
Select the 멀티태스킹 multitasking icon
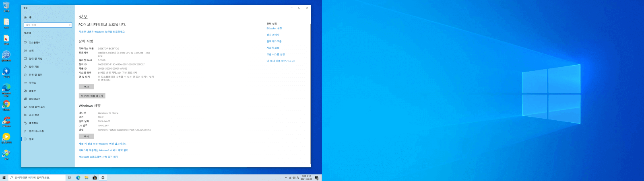[25, 99]
